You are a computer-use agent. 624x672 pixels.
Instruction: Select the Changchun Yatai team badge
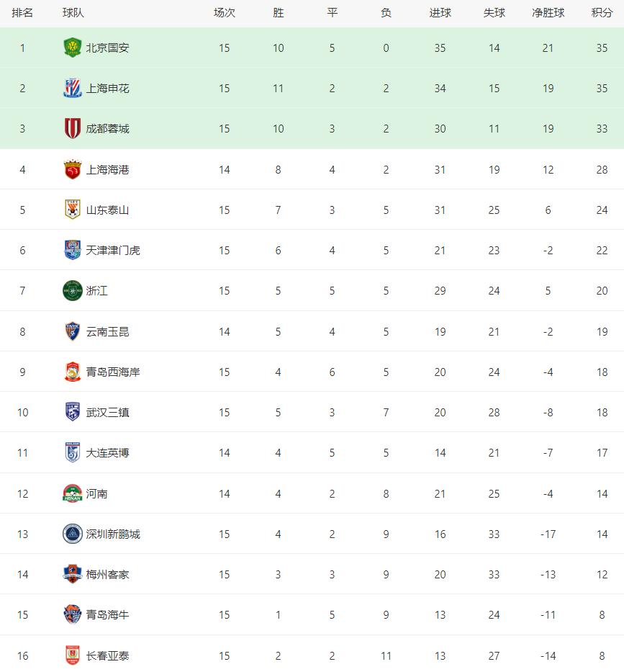point(73,655)
